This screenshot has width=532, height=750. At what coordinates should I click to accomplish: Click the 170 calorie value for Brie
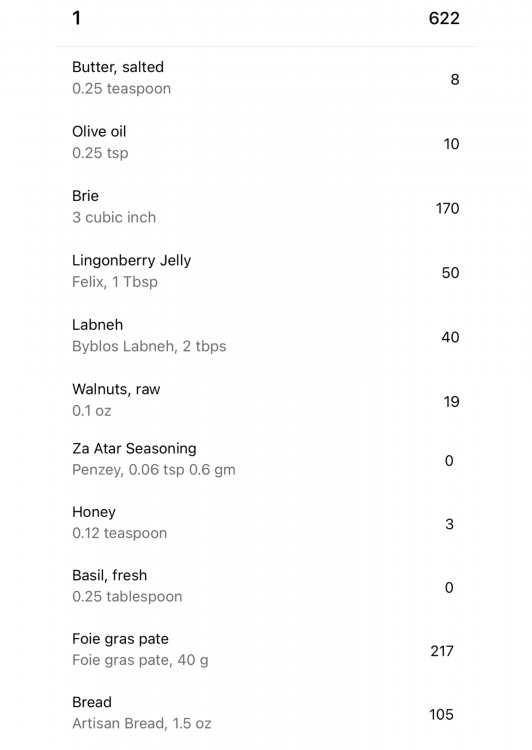click(x=447, y=208)
